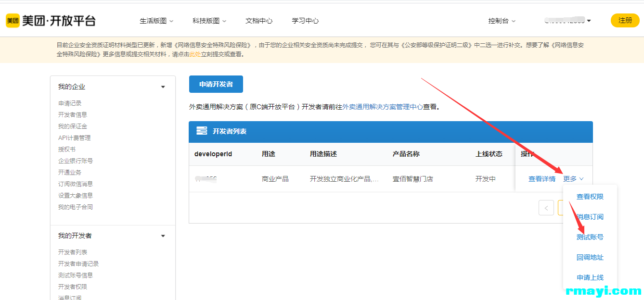Open 订阅微信消息 in the sidebar
Viewport: 644px width, 300px height.
tap(76, 184)
